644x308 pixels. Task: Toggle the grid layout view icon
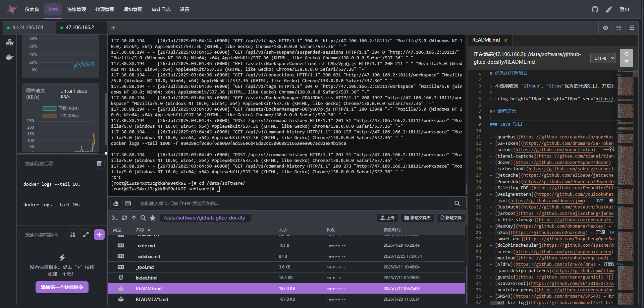[x=632, y=28]
